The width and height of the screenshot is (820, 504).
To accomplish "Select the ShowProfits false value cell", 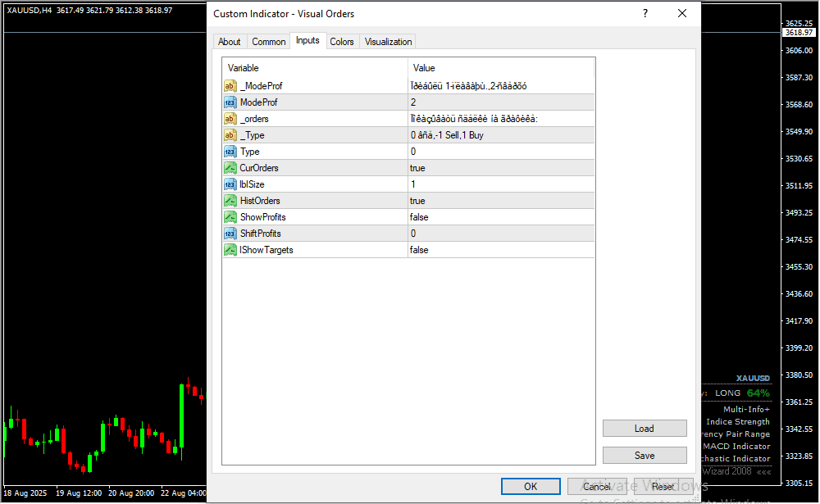I will click(x=501, y=217).
